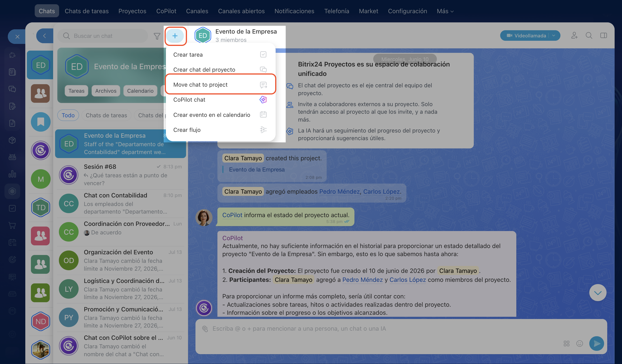The width and height of the screenshot is (622, 364).
Task: Start a Videollamada
Action: 526,36
